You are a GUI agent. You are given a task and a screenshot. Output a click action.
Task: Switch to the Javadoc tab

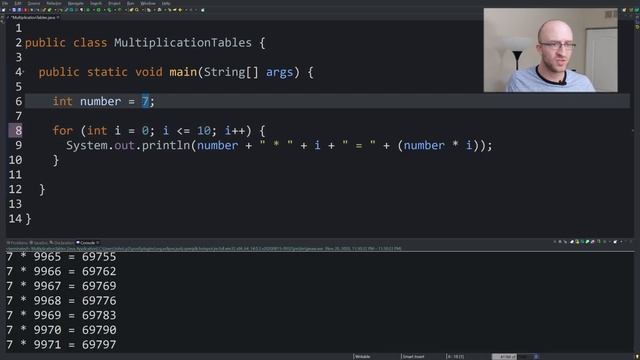point(39,243)
